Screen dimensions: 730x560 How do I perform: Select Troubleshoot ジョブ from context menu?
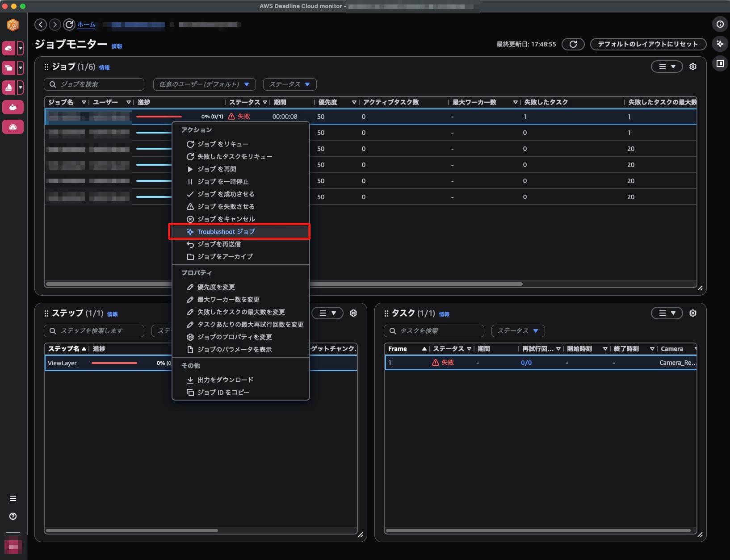point(226,232)
